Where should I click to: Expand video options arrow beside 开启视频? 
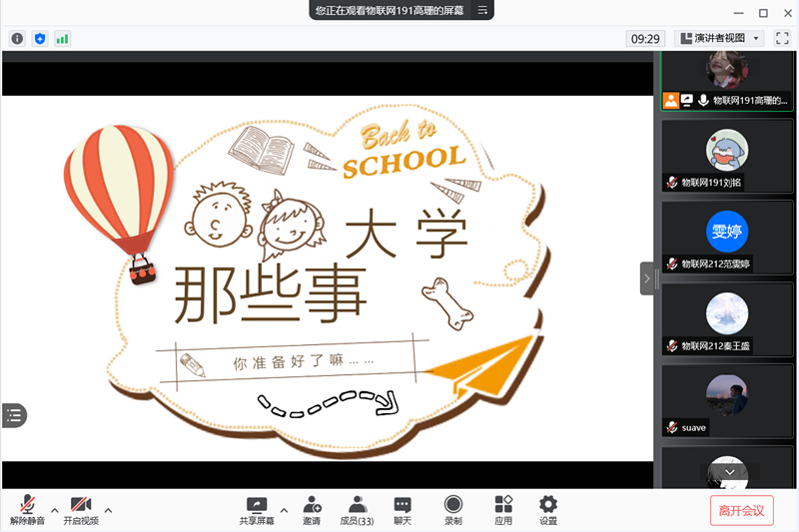click(x=108, y=510)
